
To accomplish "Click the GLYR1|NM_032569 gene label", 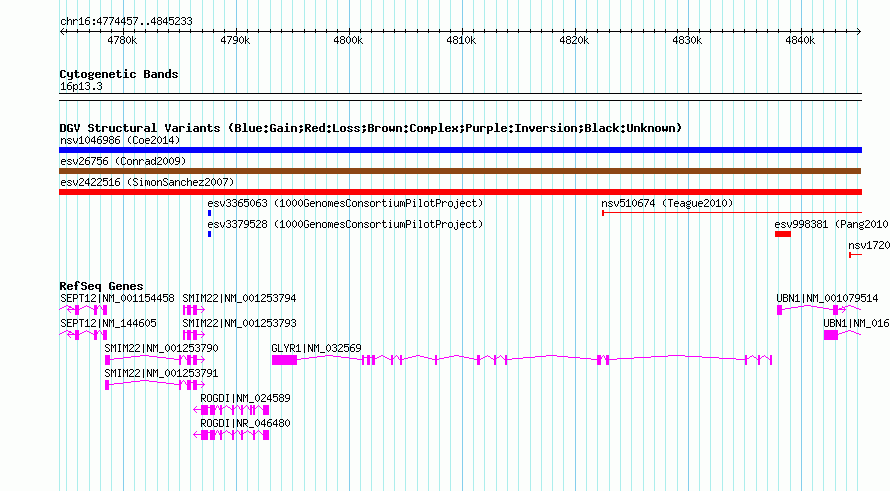I will 316,348.
